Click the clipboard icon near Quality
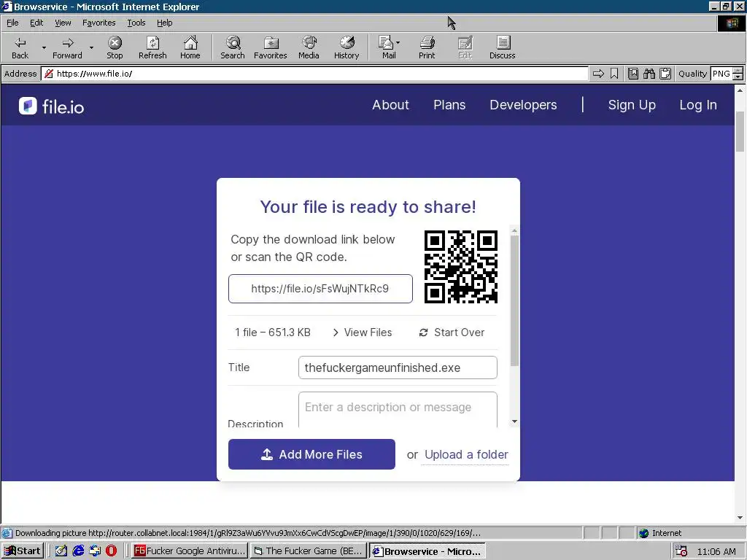This screenshot has height=560, width=747. (x=665, y=74)
